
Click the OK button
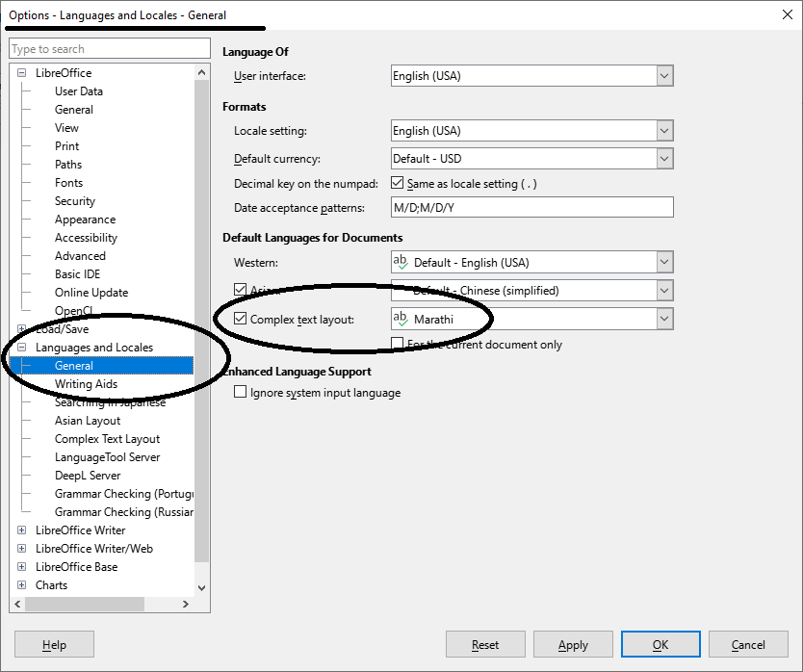tap(660, 645)
